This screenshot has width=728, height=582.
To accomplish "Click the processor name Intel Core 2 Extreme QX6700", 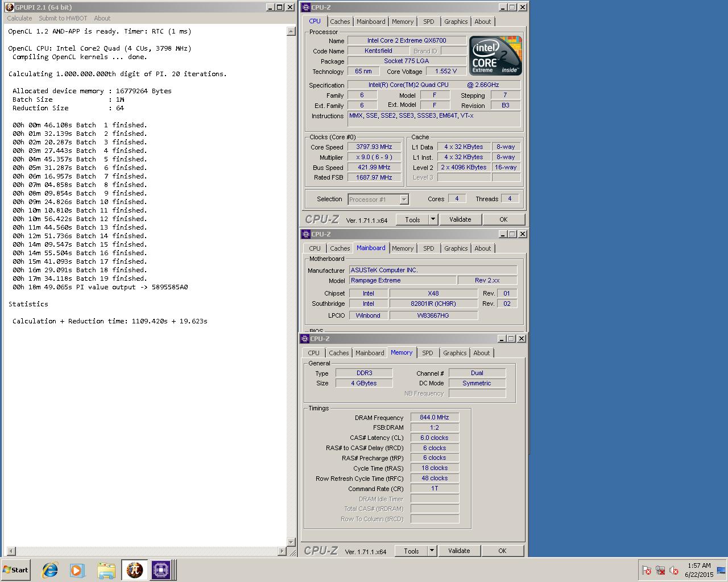I will coord(407,41).
